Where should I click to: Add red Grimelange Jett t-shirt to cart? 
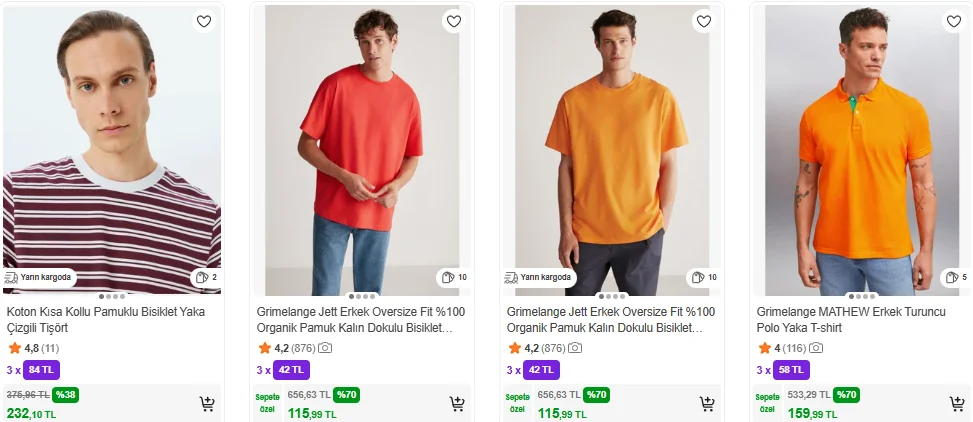tap(457, 404)
